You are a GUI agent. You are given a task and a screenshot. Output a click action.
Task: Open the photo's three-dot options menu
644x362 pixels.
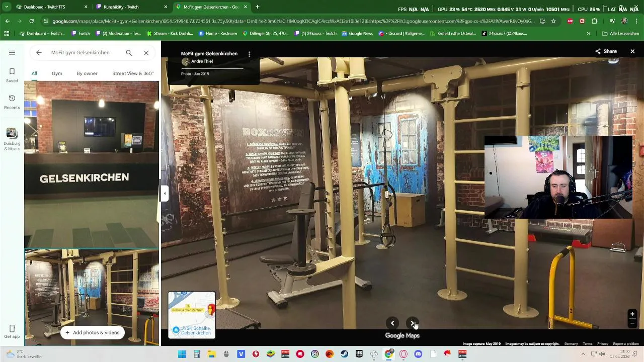pos(249,54)
